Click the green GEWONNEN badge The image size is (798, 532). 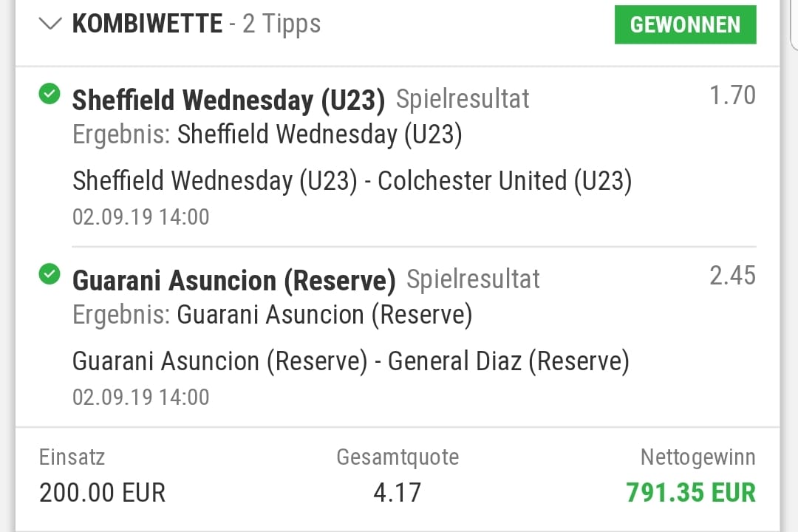685,25
